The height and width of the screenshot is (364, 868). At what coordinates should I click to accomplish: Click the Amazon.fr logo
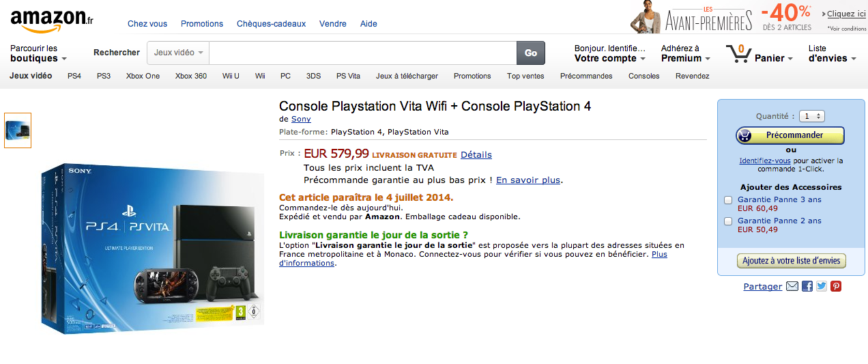[x=52, y=20]
